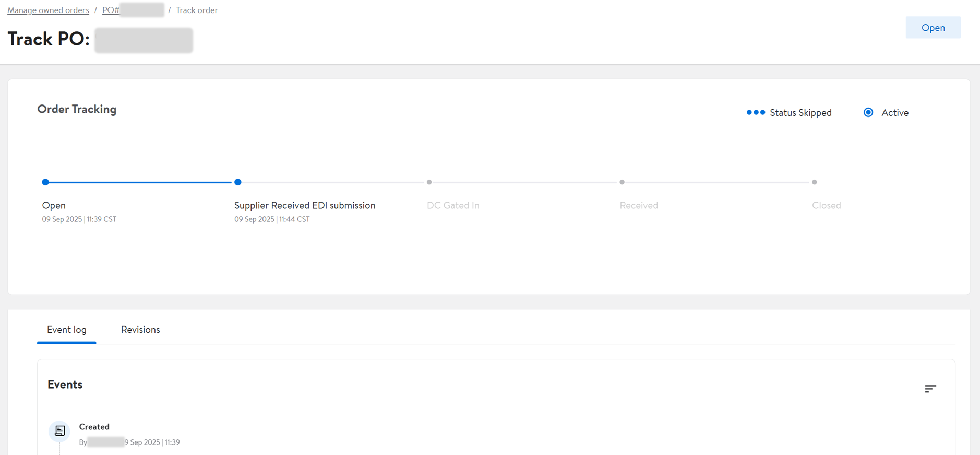Click the Created event document icon

point(59,431)
